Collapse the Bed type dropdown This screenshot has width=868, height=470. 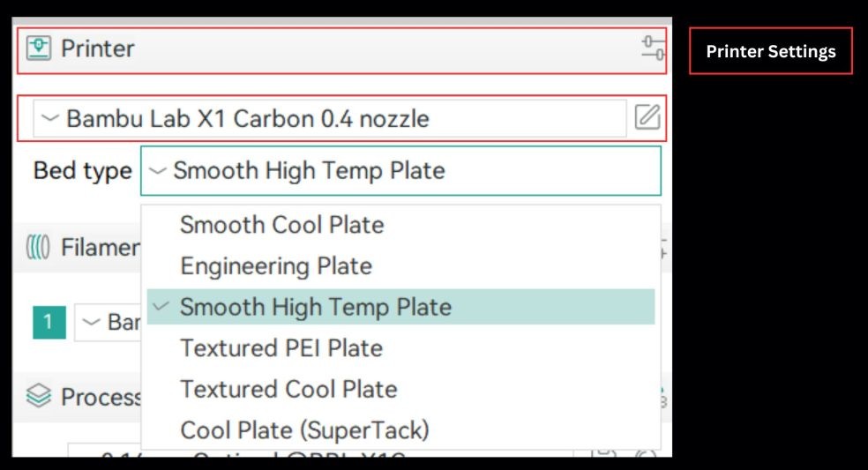[400, 170]
